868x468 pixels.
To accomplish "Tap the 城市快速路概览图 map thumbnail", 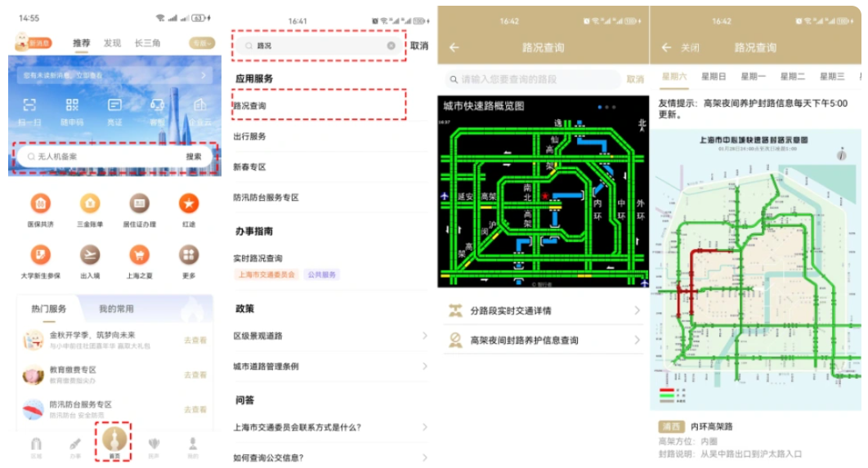I will pyautogui.click(x=543, y=191).
